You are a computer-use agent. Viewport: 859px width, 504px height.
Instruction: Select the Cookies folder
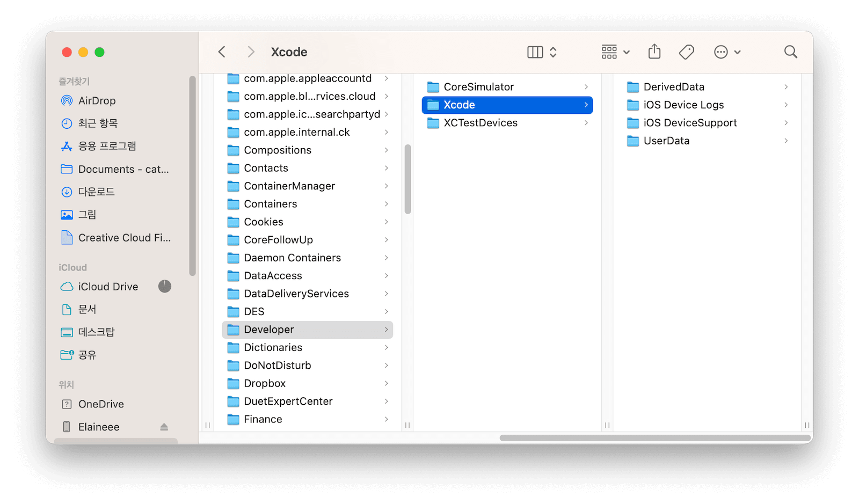(x=307, y=222)
